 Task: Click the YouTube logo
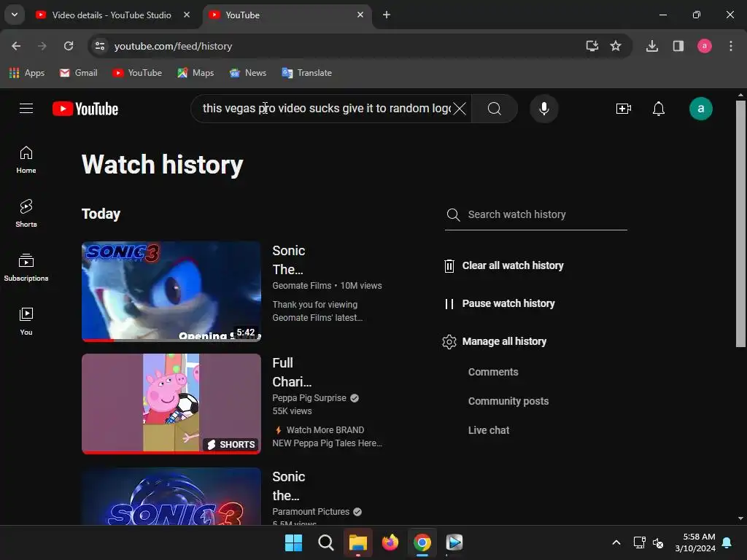click(x=85, y=109)
